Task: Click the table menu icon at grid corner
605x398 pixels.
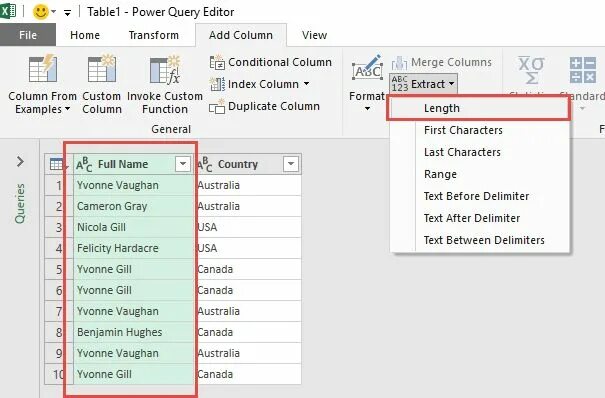Action: (x=57, y=165)
